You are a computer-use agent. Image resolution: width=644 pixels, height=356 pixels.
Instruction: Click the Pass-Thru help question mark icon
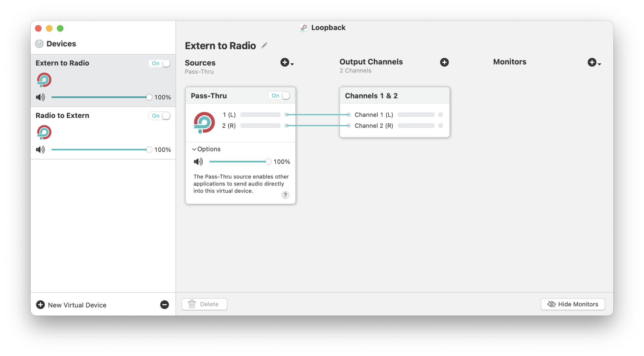point(285,195)
